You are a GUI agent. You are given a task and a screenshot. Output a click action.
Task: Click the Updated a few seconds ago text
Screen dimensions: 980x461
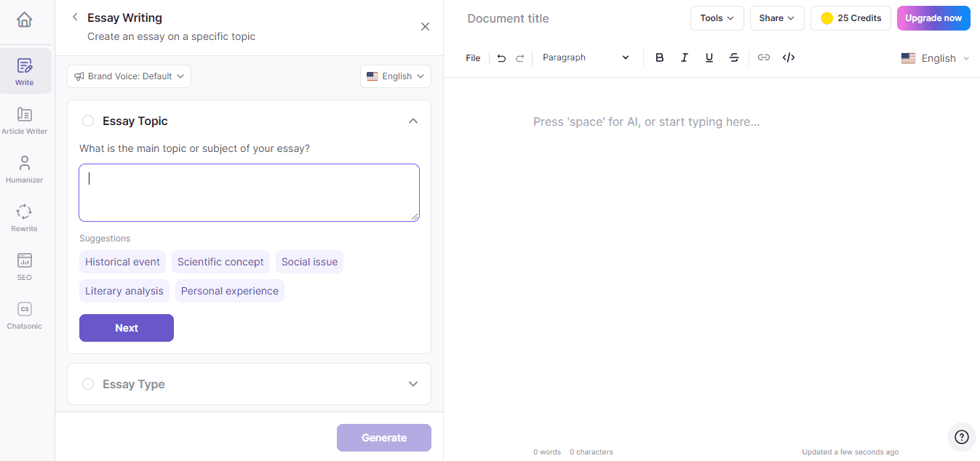850,452
